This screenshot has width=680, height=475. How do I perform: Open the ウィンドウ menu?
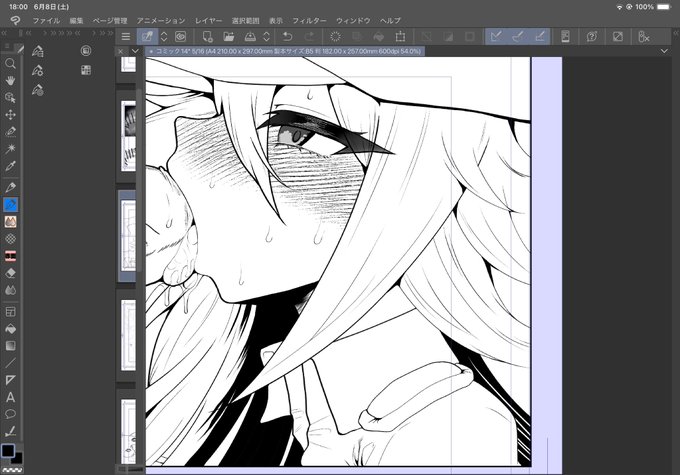(353, 20)
